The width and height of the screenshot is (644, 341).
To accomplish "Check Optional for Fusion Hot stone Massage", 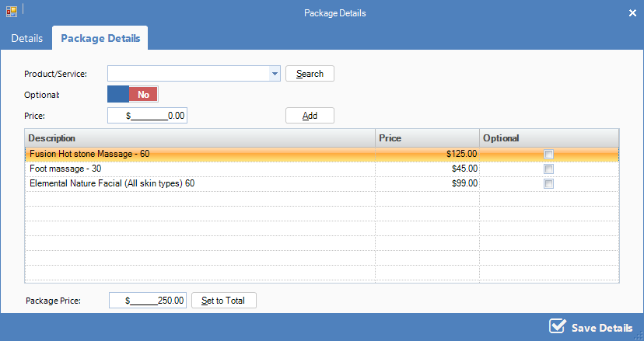I will pyautogui.click(x=548, y=154).
